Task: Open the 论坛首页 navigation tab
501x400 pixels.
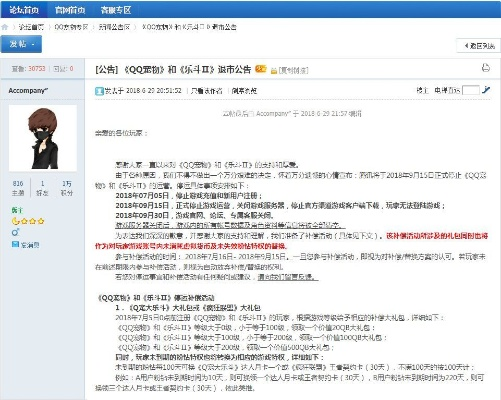Action: [x=24, y=10]
